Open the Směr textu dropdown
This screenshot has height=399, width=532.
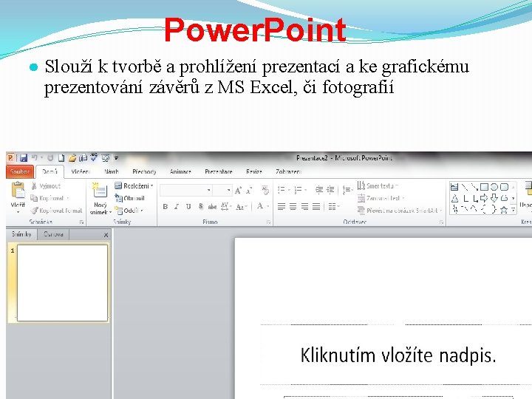pyautogui.click(x=378, y=185)
